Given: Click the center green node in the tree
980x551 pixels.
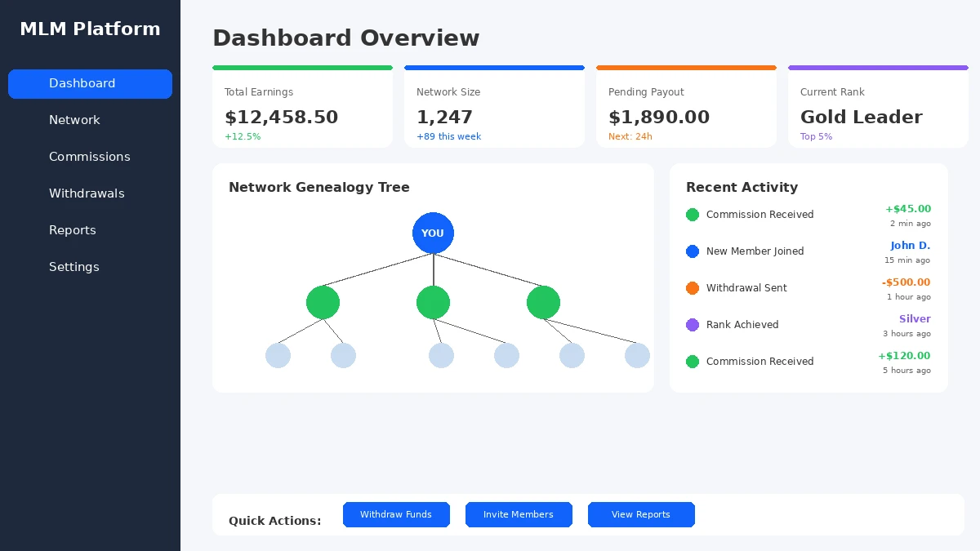Looking at the screenshot, I should (433, 302).
